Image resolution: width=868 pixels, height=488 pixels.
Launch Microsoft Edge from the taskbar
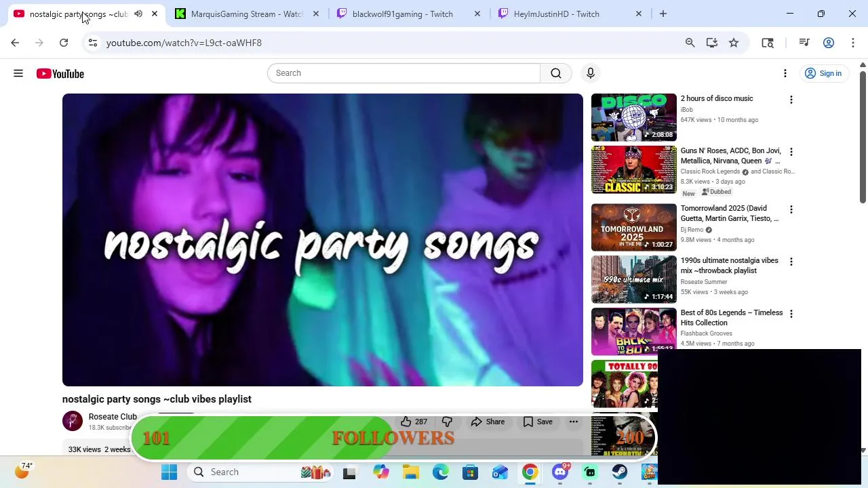coord(441,472)
